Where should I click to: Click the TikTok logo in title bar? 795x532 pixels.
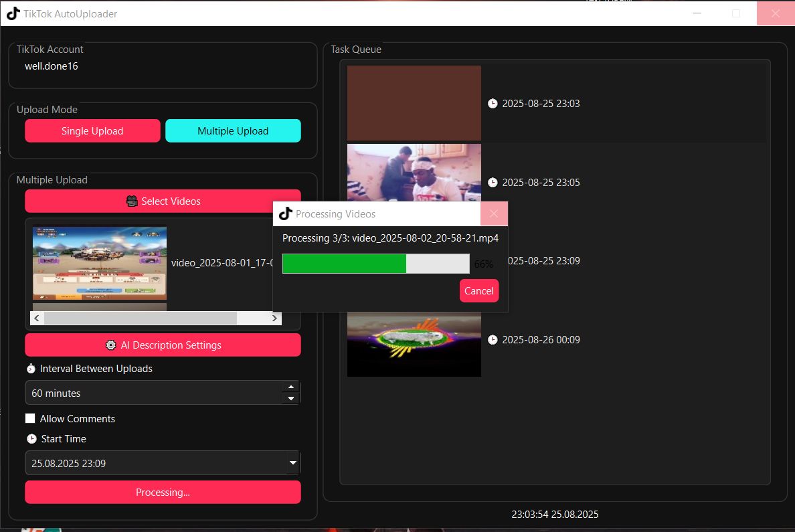point(13,13)
